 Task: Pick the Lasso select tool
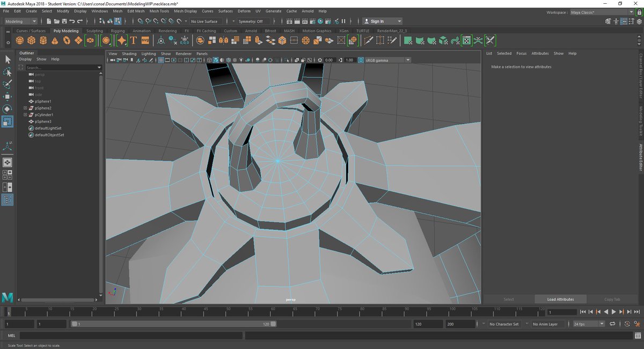8,72
